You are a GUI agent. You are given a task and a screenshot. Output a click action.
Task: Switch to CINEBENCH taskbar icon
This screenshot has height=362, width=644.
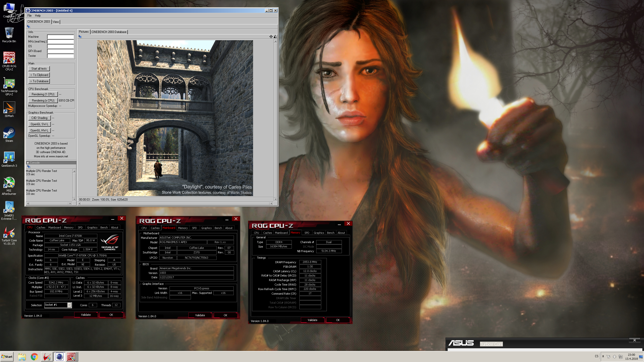coord(59,356)
